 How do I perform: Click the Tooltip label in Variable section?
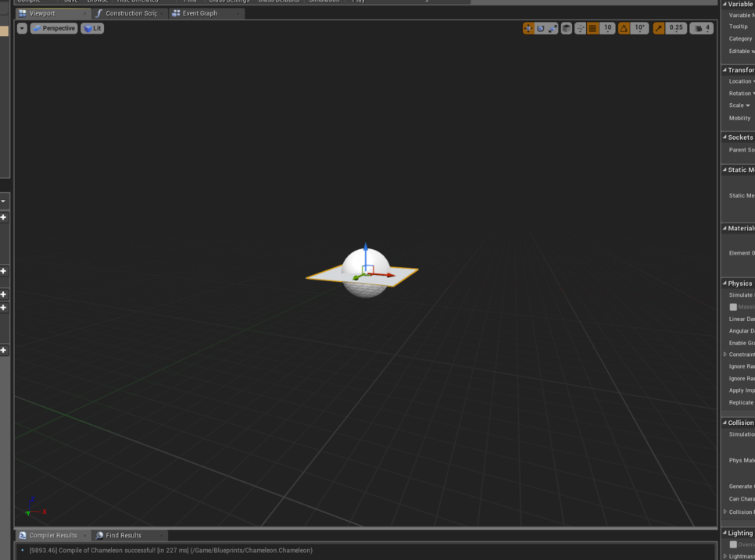[738, 27]
